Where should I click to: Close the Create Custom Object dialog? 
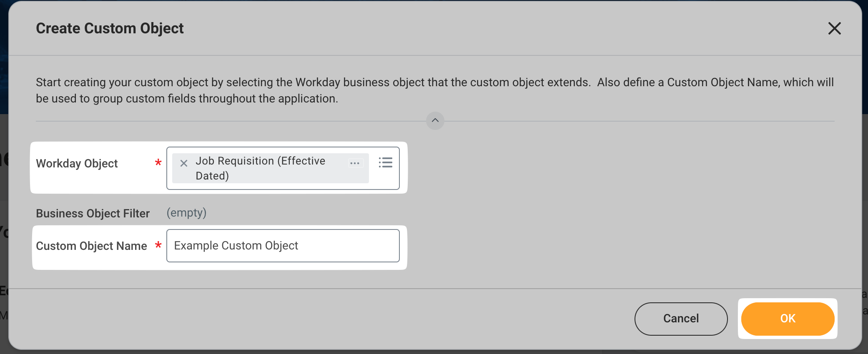(x=834, y=28)
